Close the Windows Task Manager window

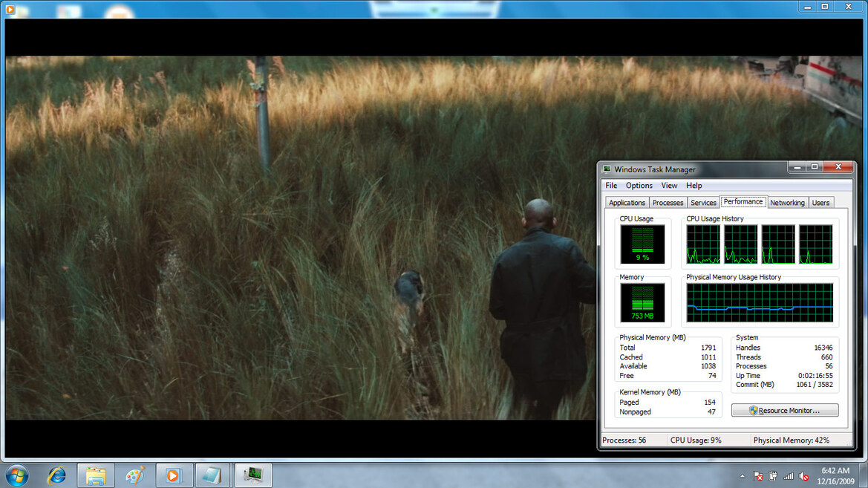838,166
